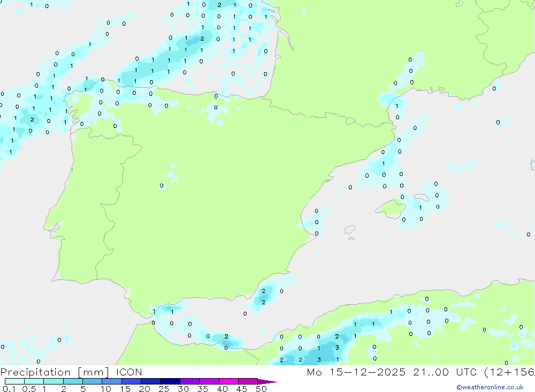The width and height of the screenshot is (535, 392).
Task: Click the 45–50 mm legend swatch
Action: [248, 381]
